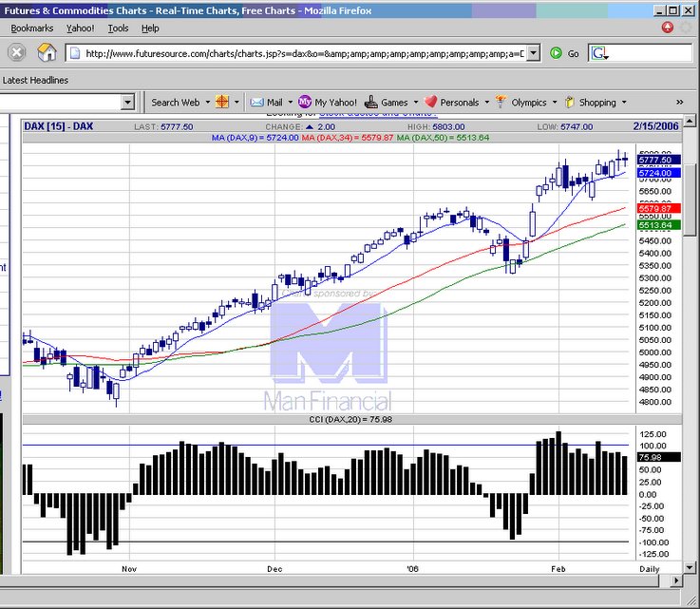Click the green 5513.64 price tag

(x=659, y=225)
